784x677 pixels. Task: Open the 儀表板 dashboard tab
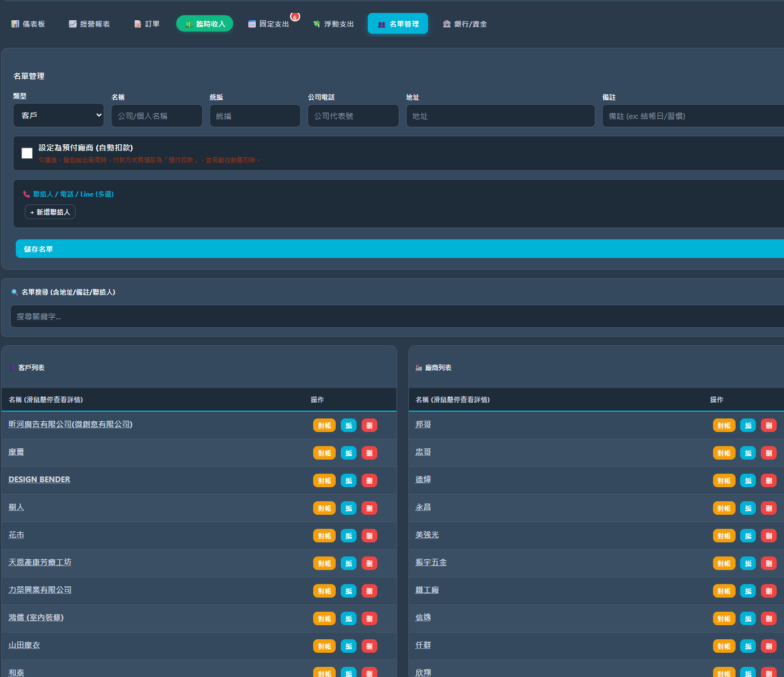tap(28, 24)
